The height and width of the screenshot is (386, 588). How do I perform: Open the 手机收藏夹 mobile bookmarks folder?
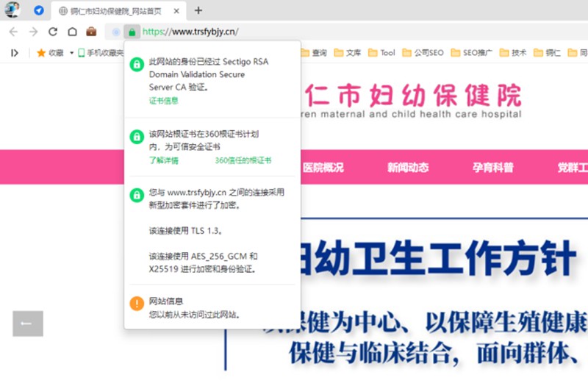coord(101,53)
